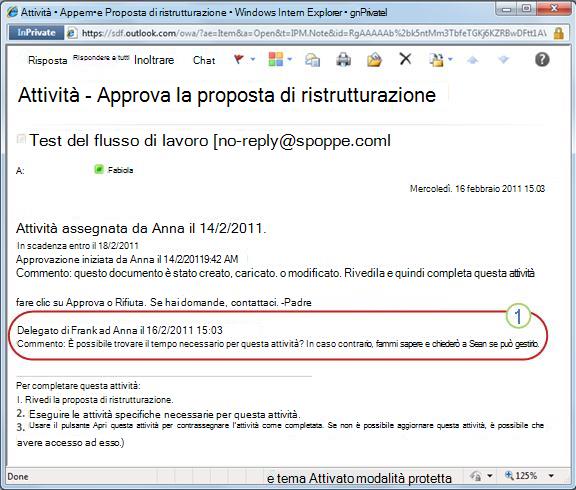Delete the message with X icon
The height and width of the screenshot is (490, 576).
point(406,59)
